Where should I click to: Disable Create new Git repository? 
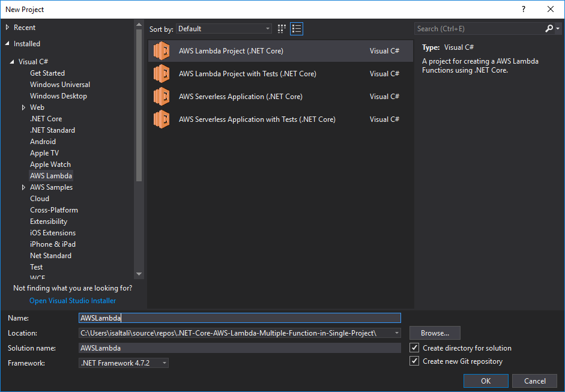coord(414,361)
